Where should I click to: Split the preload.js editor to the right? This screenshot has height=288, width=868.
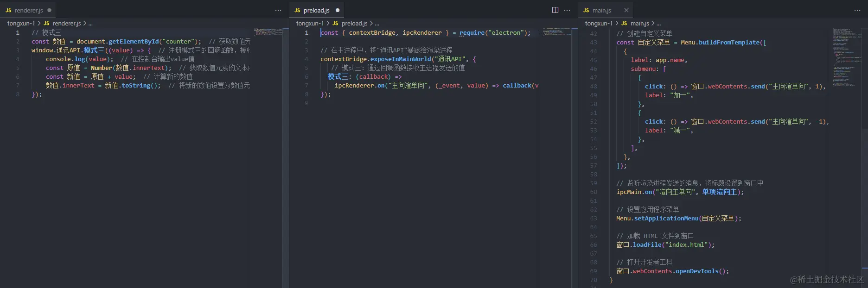point(555,10)
